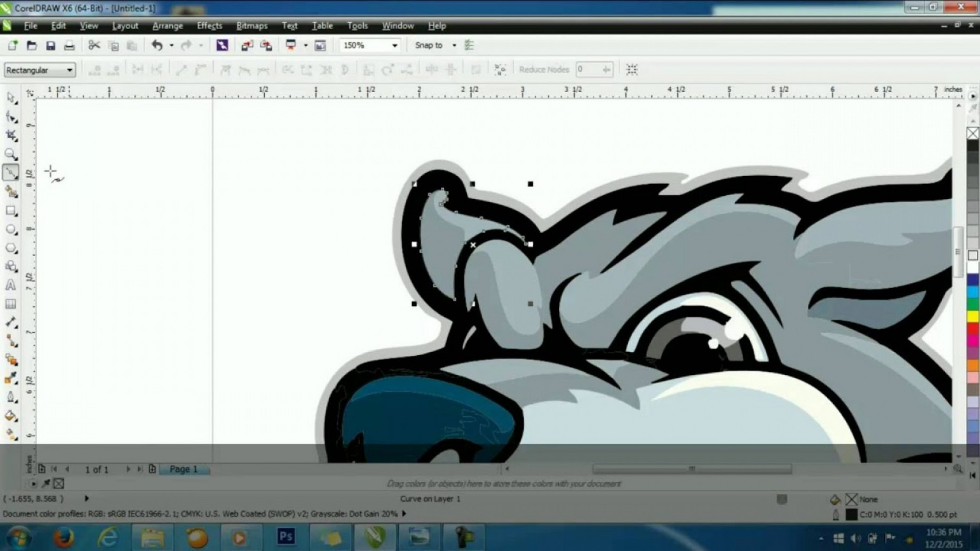Click the Save icon
Screen dimensions: 980x551
tap(51, 46)
